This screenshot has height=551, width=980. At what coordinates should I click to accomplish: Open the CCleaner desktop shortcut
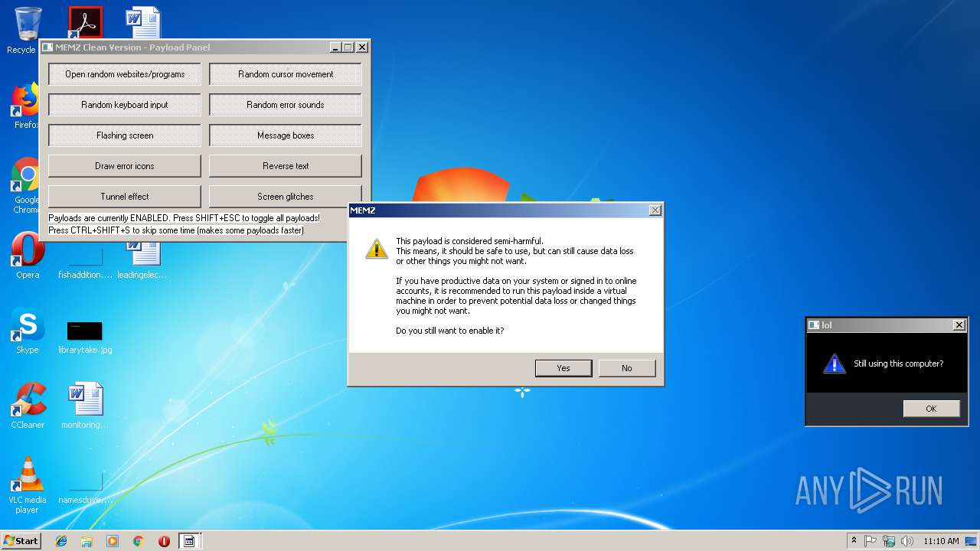(28, 406)
